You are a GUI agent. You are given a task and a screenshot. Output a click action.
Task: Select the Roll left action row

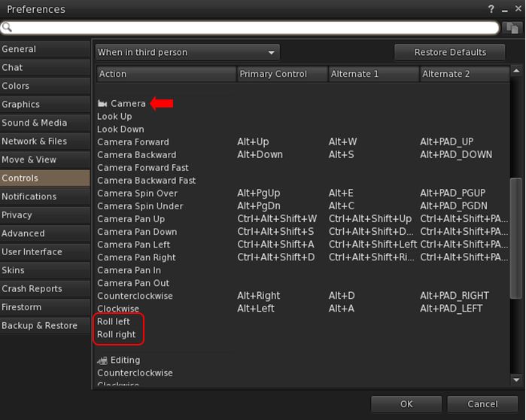click(x=114, y=322)
